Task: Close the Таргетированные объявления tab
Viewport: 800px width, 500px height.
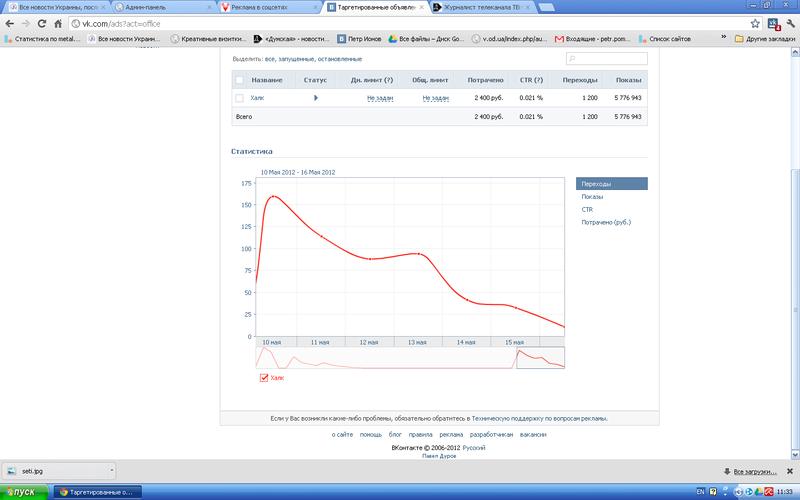Action: tap(421, 7)
